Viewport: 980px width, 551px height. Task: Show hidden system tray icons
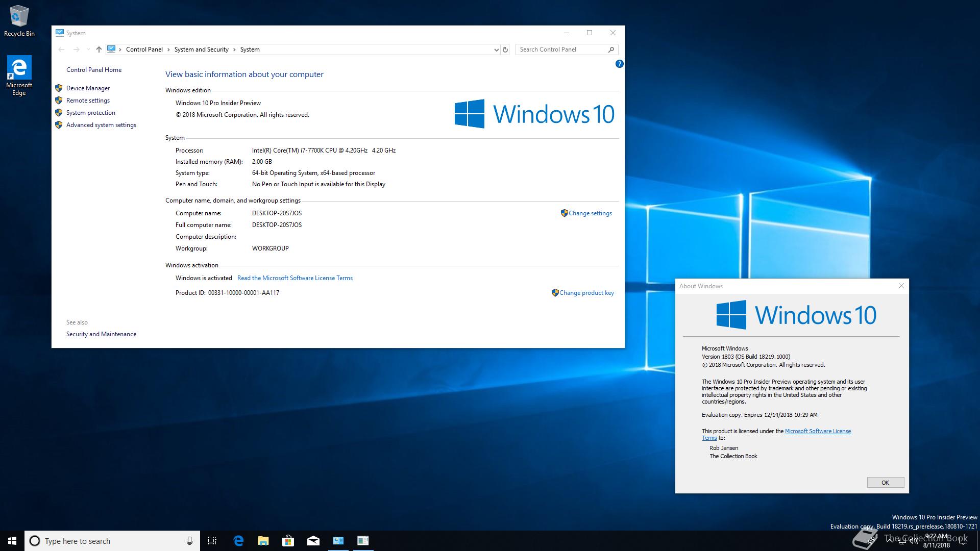(x=890, y=540)
